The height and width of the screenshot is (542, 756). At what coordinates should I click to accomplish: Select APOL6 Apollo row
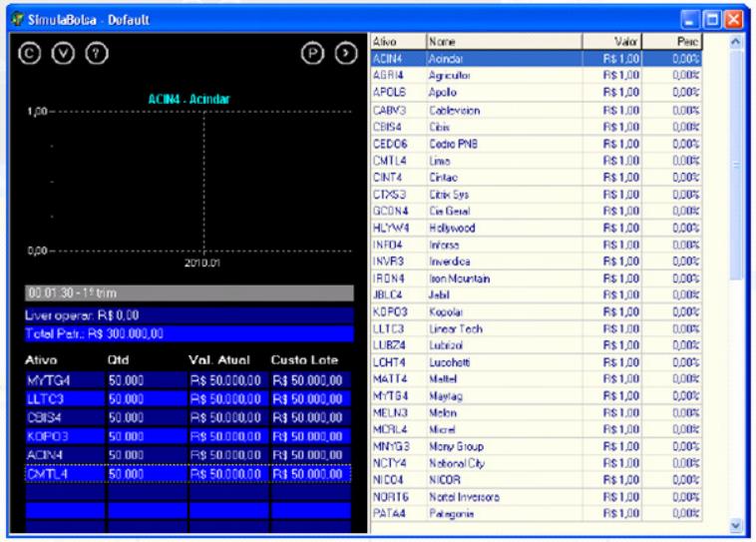[537, 92]
